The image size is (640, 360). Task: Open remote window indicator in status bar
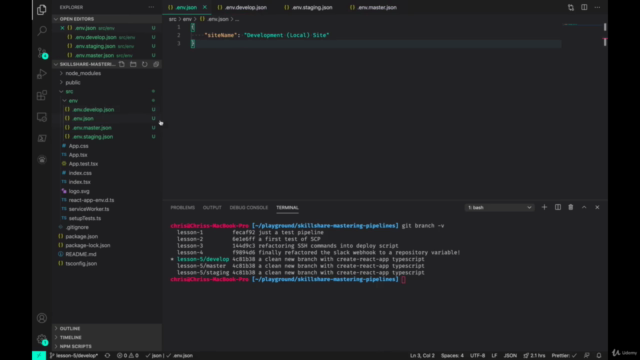click(x=39, y=356)
